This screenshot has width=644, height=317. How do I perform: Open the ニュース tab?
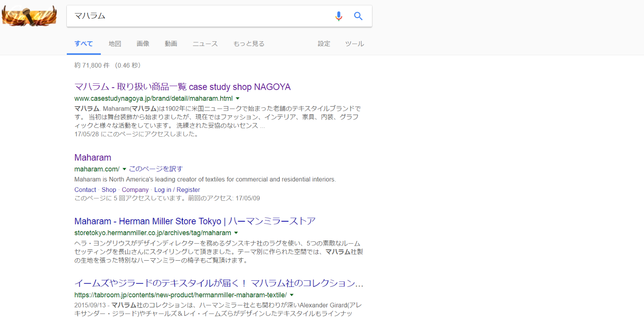coord(205,44)
